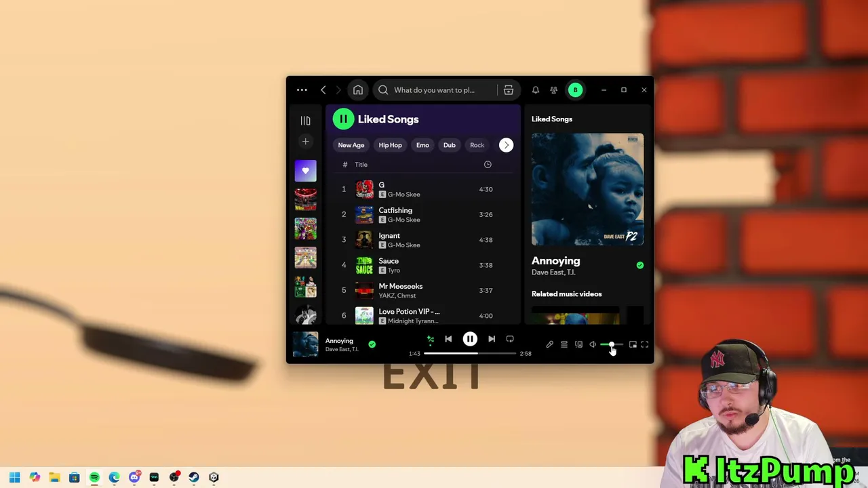
Task: Sort by duration clock icon header
Action: (x=488, y=165)
